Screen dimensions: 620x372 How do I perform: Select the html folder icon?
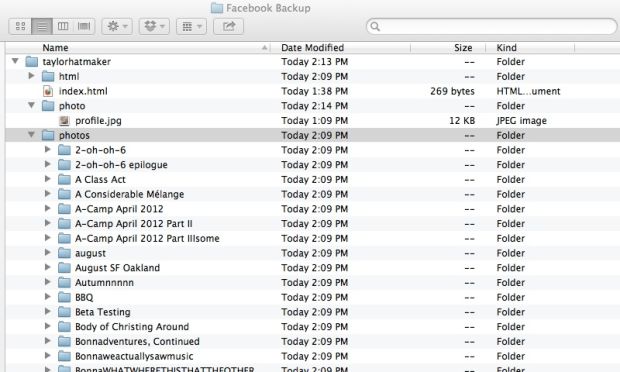[x=48, y=76]
